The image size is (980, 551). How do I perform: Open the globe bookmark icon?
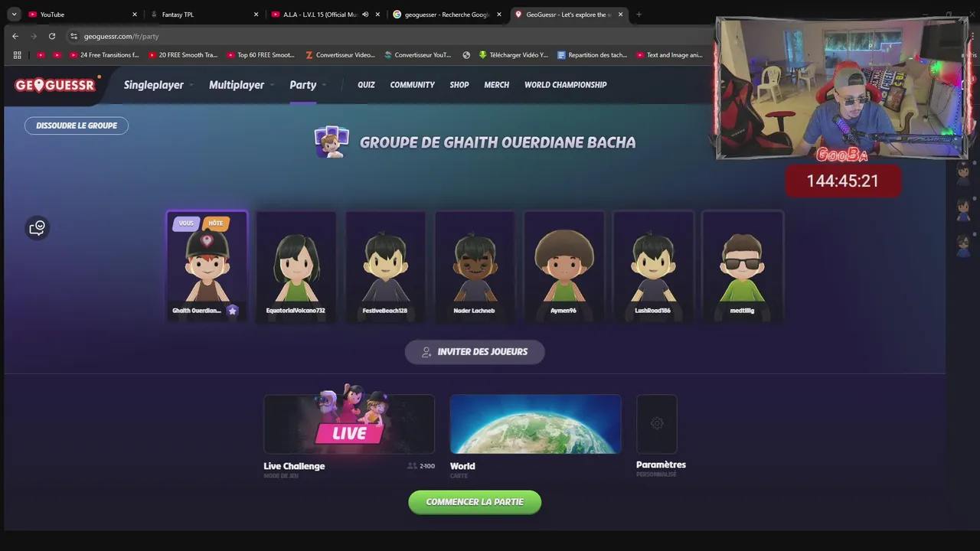pos(467,55)
